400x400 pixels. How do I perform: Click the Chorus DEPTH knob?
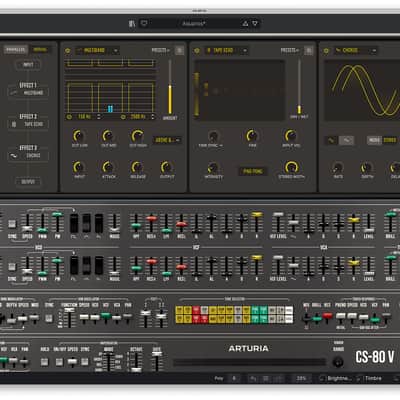[367, 167]
